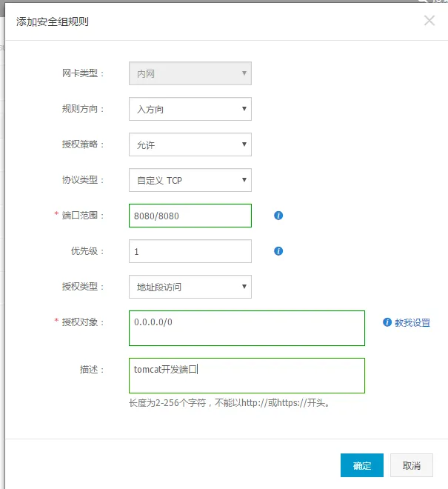
Task: Click the 规则方向 field label
Action: click(x=83, y=108)
